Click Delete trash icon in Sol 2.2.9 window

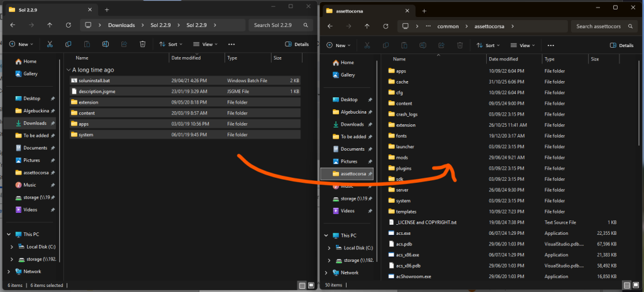[142, 45]
